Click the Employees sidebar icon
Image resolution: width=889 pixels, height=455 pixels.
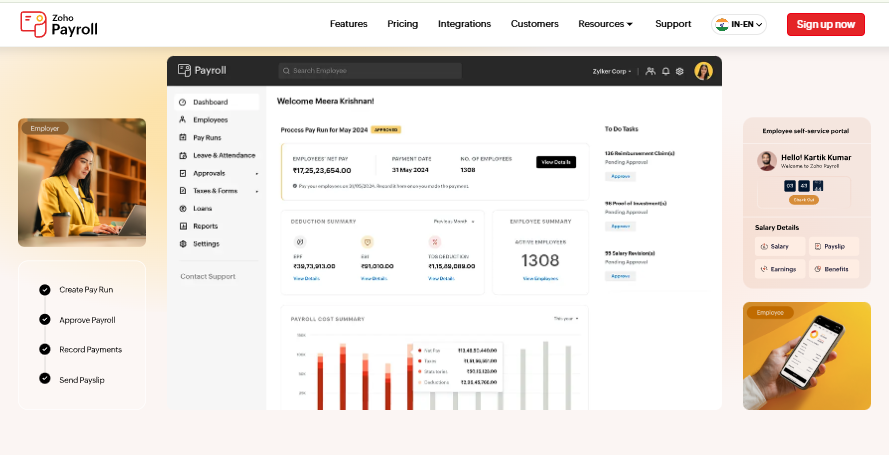point(183,120)
